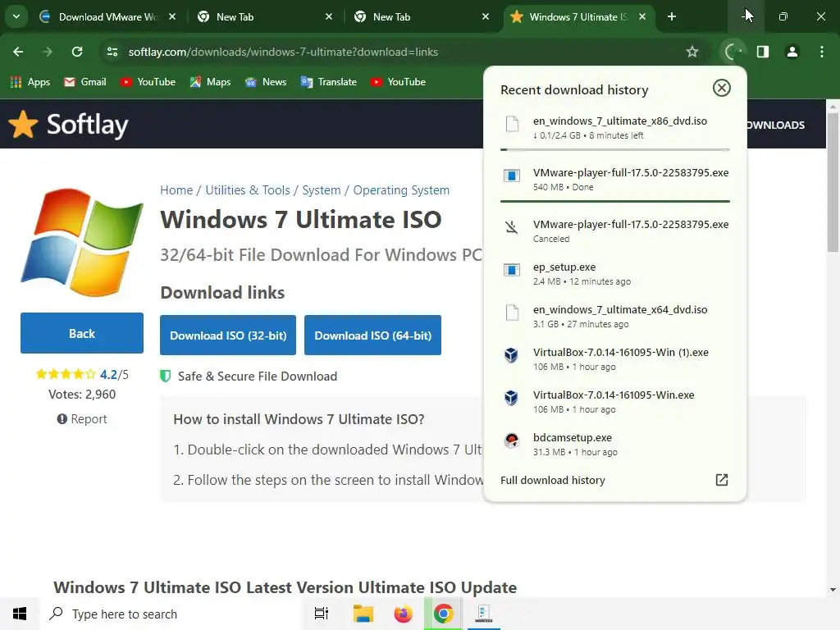
Task: Open the Maps bookmark
Action: point(211,82)
